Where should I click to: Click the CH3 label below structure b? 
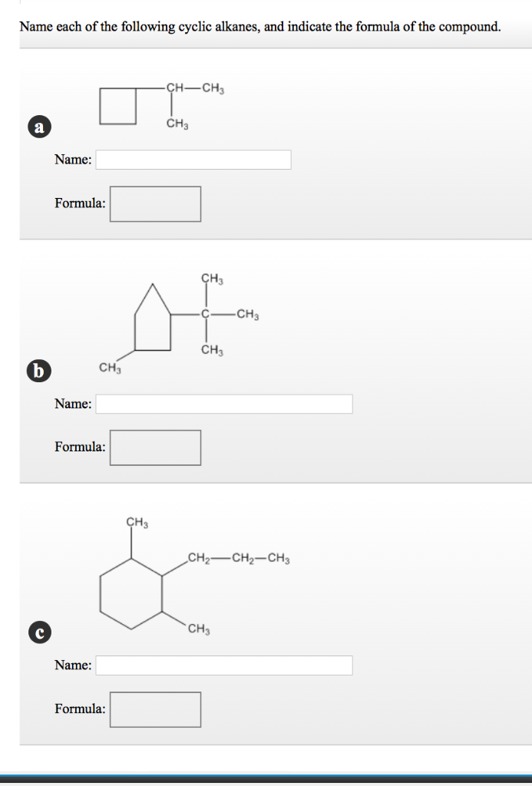pyautogui.click(x=110, y=367)
